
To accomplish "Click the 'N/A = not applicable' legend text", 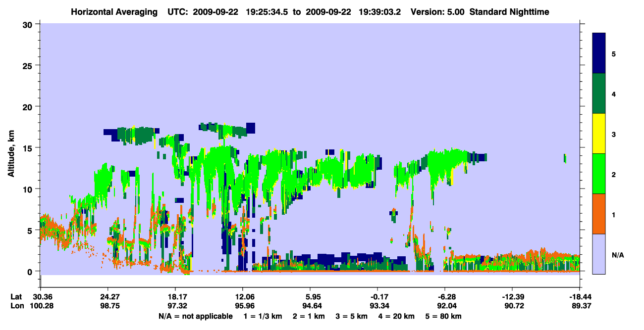I will click(x=196, y=316).
